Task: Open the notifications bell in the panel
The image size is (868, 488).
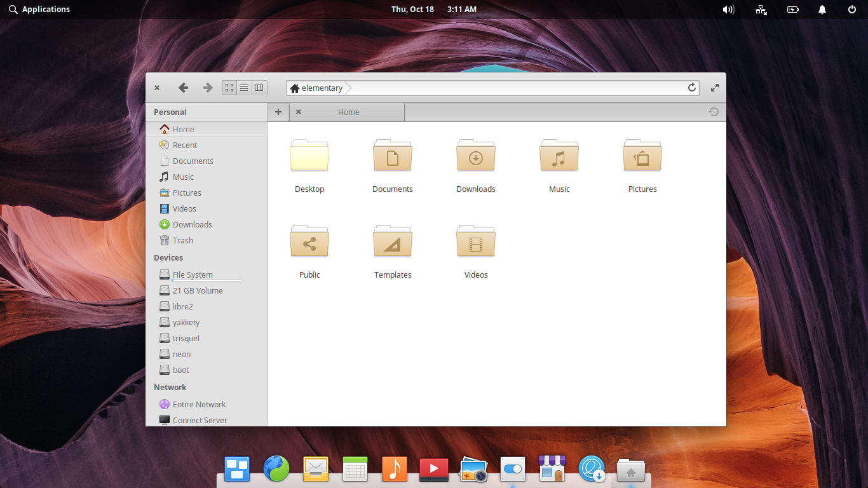Action: click(822, 10)
